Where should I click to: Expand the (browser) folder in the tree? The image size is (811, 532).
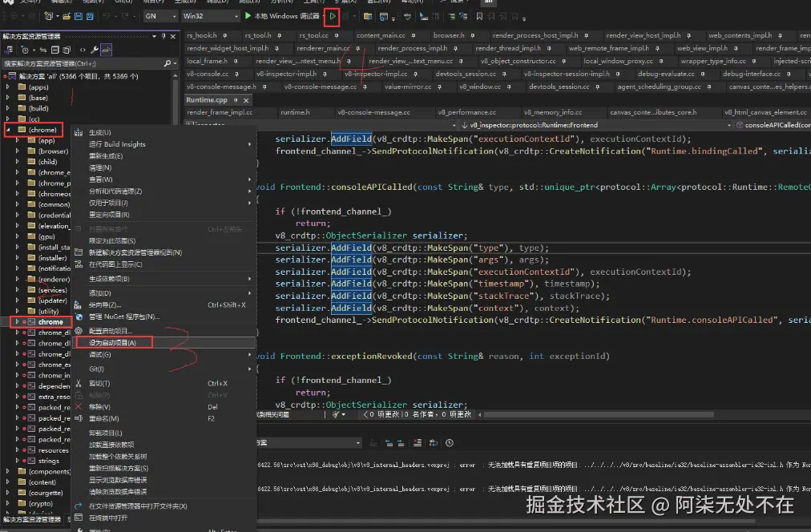point(18,151)
